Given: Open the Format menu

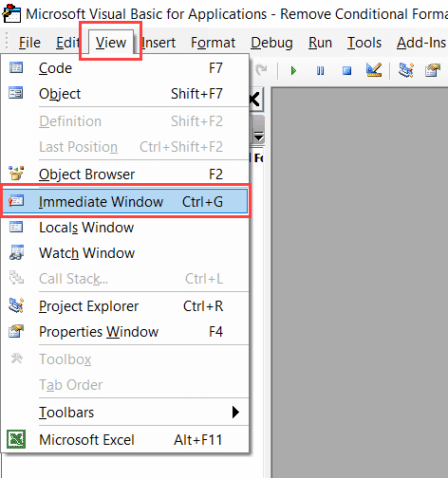Looking at the screenshot, I should [213, 43].
